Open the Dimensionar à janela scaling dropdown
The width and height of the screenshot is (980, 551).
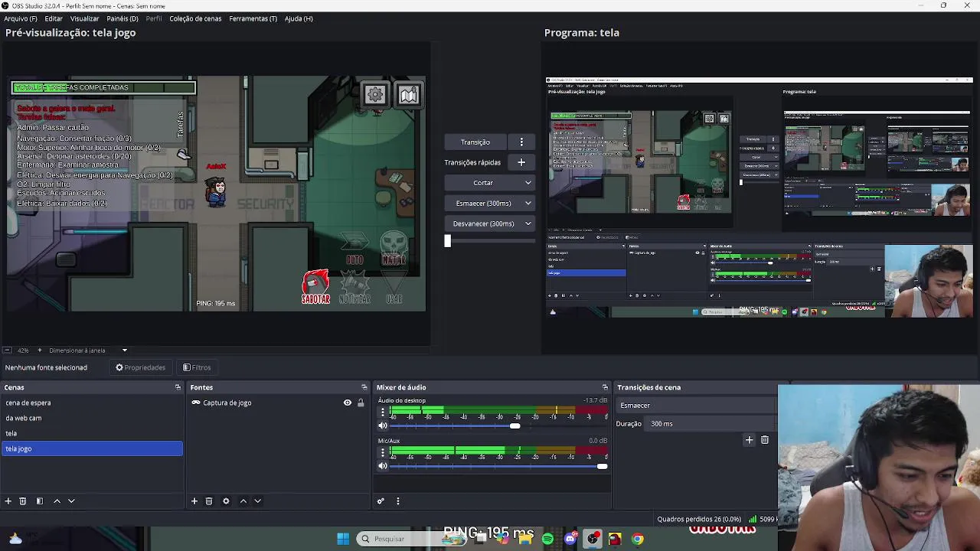(88, 350)
